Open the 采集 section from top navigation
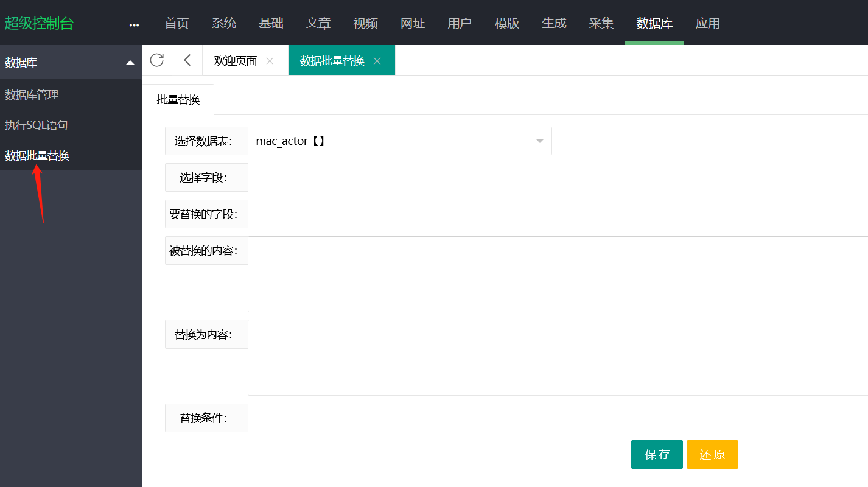Image resolution: width=868 pixels, height=487 pixels. (601, 23)
